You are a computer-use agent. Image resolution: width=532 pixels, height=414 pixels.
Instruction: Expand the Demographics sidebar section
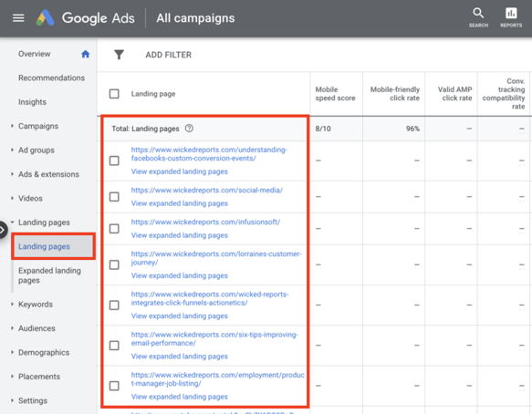click(12, 352)
